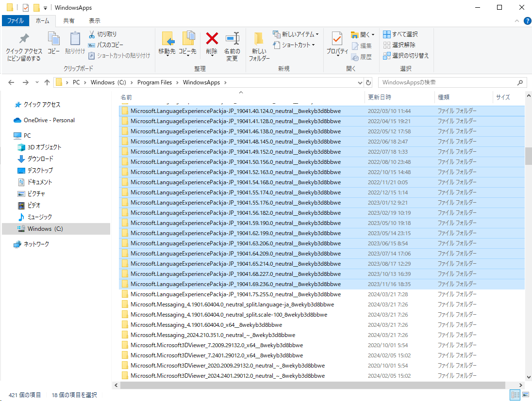
Task: Select ネットワーク (Network) in navigation pane
Action: click(31, 244)
